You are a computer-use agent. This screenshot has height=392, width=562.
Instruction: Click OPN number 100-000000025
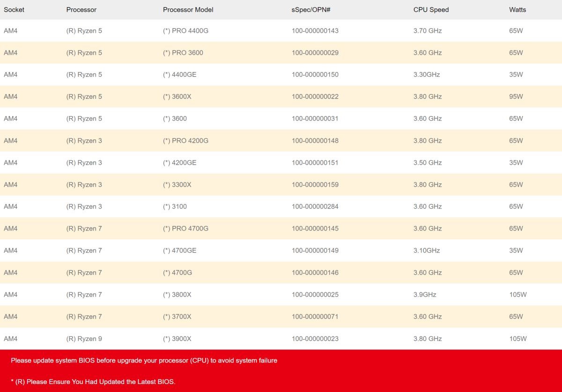coord(315,295)
